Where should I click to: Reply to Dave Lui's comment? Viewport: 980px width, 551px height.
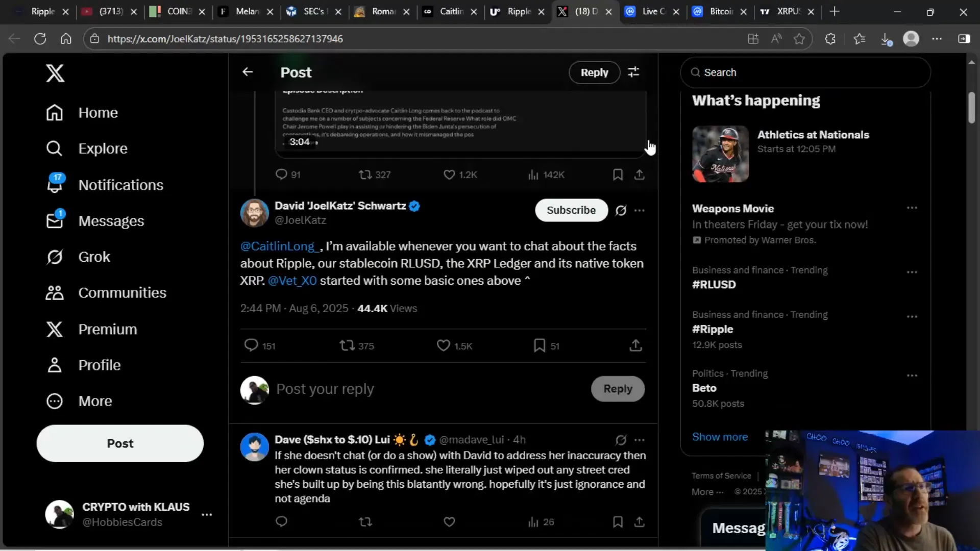(281, 521)
